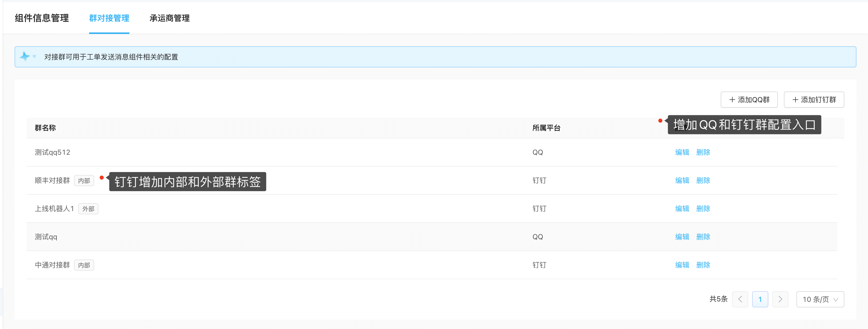Go to the next page arrow
The height and width of the screenshot is (329, 868).
tap(780, 299)
